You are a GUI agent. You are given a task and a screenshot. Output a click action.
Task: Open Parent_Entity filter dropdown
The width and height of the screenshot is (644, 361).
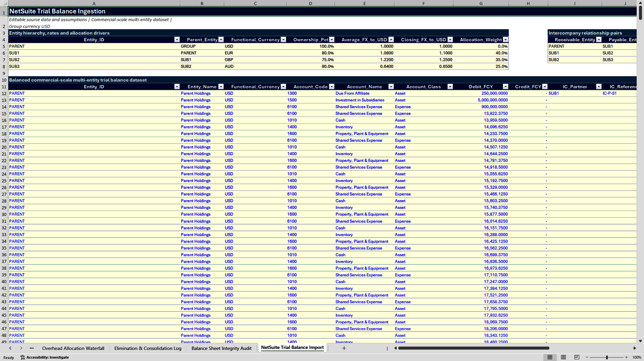221,40
